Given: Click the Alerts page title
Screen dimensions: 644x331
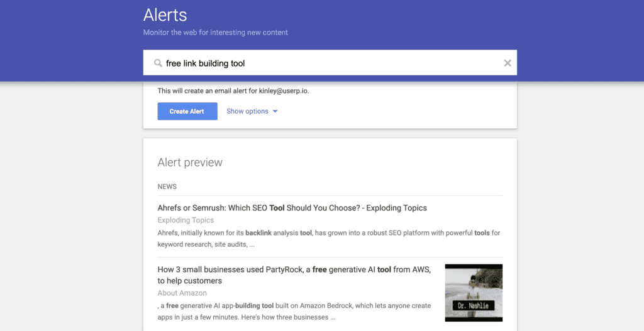Looking at the screenshot, I should [x=165, y=15].
